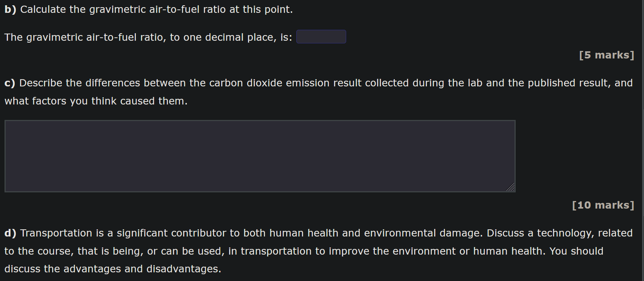Click the gravimetric air-to-fuel ratio input field
644x281 pixels.
320,37
